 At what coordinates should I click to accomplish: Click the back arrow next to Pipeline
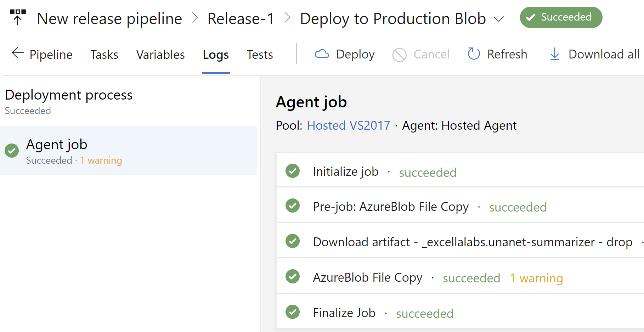tap(17, 53)
